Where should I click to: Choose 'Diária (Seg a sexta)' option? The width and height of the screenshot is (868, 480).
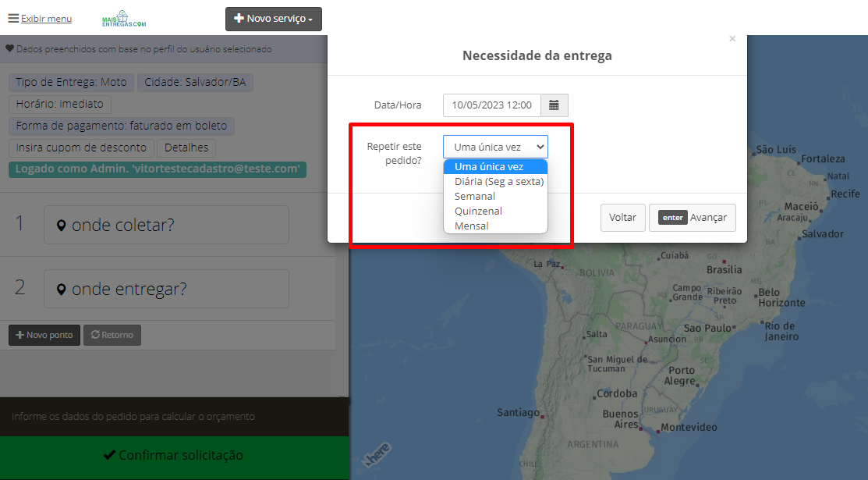pos(495,181)
